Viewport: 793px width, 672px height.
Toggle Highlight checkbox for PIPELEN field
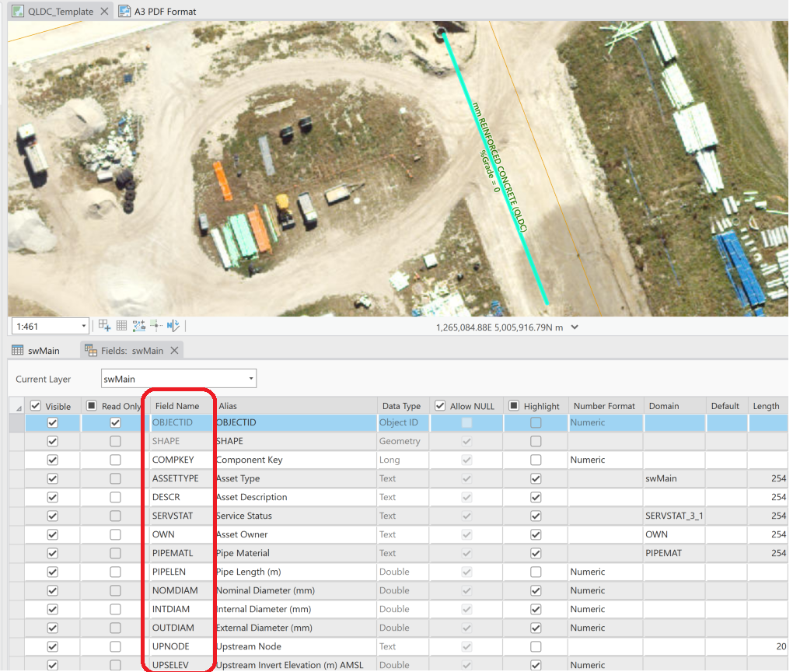[536, 572]
